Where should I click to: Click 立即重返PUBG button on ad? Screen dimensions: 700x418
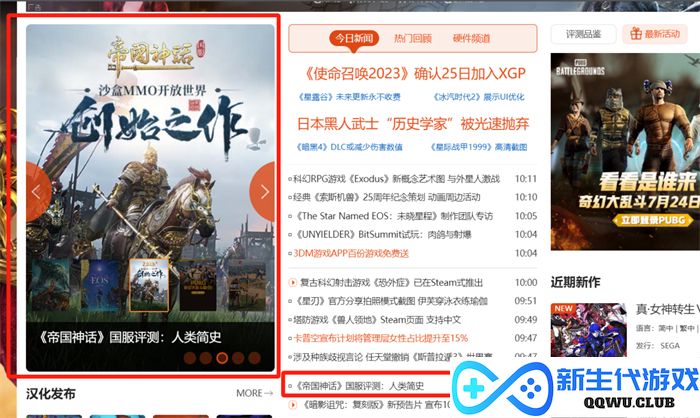point(654,220)
